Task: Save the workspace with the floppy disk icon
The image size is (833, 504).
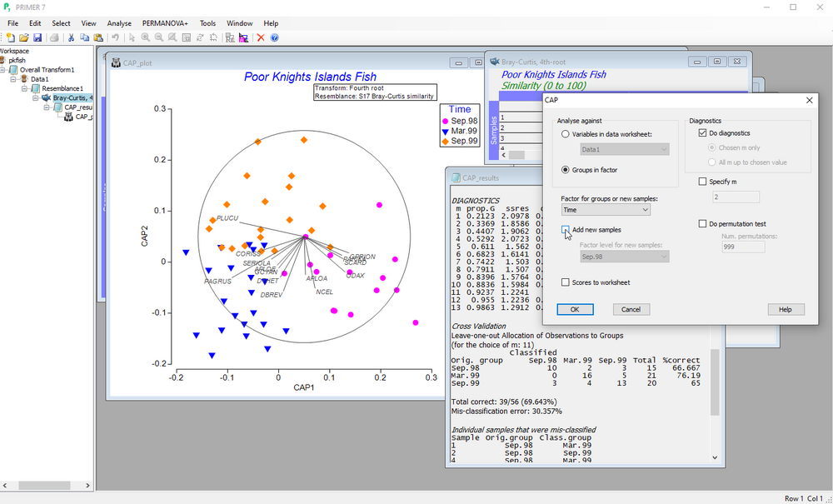Action: coord(37,37)
